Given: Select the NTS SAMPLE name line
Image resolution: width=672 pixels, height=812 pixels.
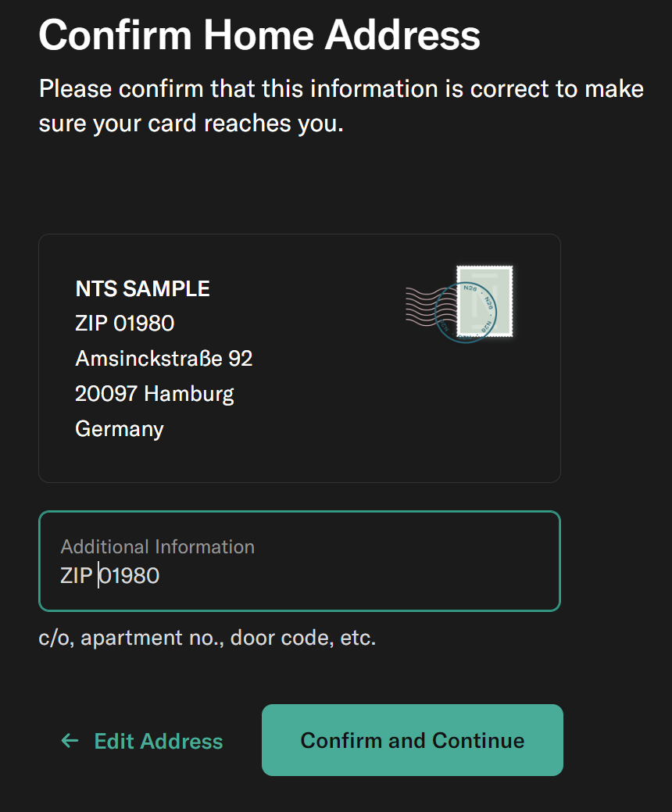Looking at the screenshot, I should (142, 289).
